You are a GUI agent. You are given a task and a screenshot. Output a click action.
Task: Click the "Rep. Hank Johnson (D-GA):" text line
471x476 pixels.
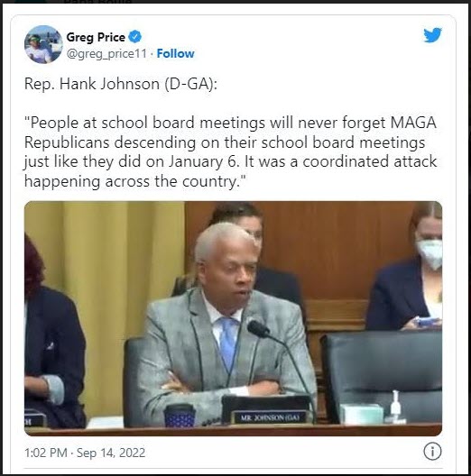click(121, 84)
